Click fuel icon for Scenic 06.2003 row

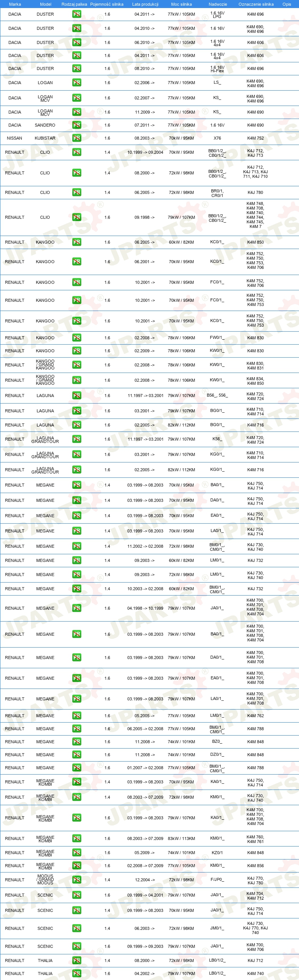pos(76,928)
